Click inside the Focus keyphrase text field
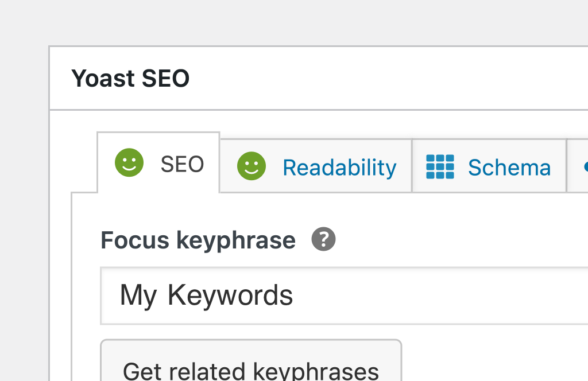The width and height of the screenshot is (588, 381). (x=345, y=296)
